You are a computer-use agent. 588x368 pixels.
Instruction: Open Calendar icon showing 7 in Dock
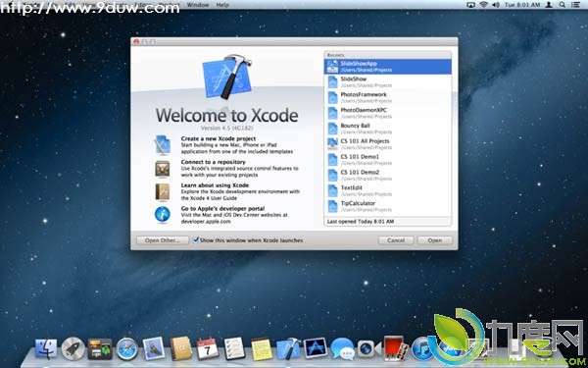point(208,348)
